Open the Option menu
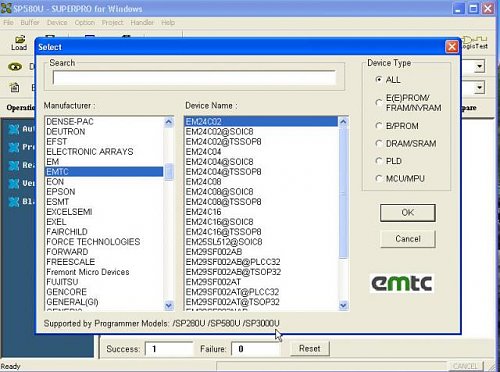 click(x=85, y=23)
